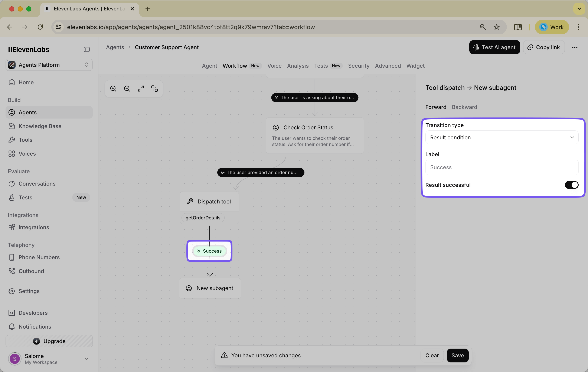Switch to the Security tab
This screenshot has height=372, width=588.
click(x=359, y=66)
